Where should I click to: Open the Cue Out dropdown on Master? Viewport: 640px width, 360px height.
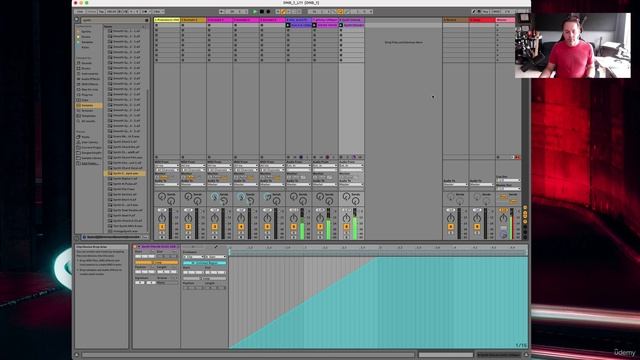coord(508,180)
